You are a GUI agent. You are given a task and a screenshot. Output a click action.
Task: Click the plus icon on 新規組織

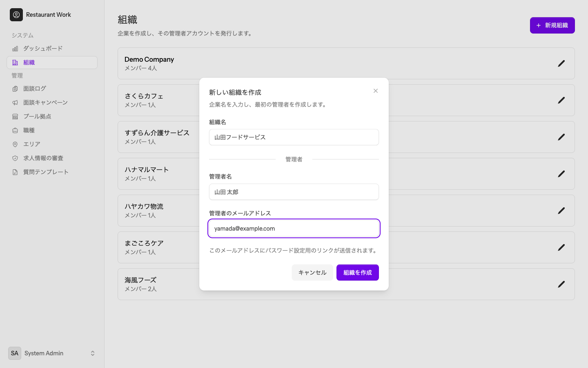click(x=539, y=25)
